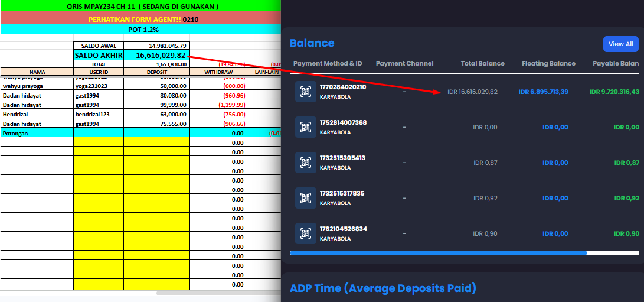The height and width of the screenshot is (302, 644).
Task: Click the horizontal scrollbar under Balance table
Action: (x=438, y=252)
